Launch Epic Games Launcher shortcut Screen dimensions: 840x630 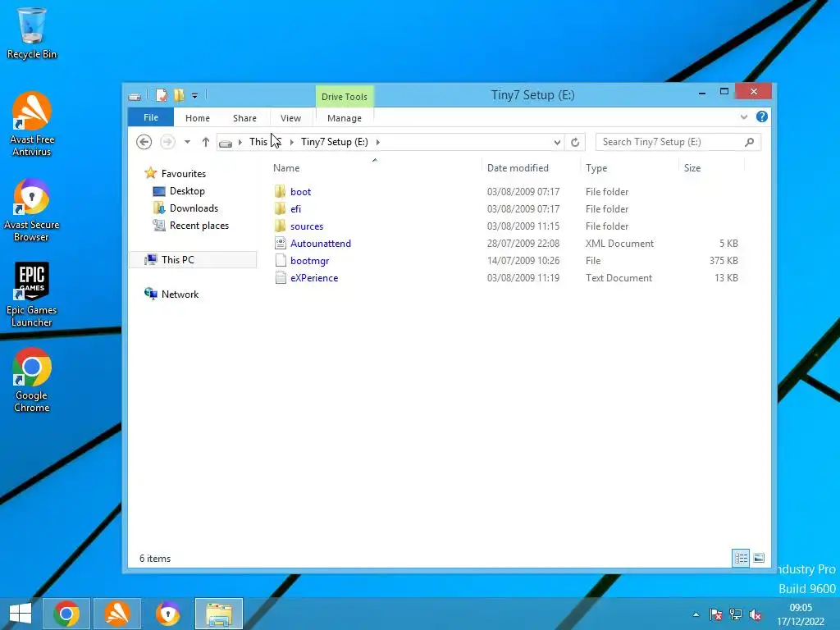32,294
